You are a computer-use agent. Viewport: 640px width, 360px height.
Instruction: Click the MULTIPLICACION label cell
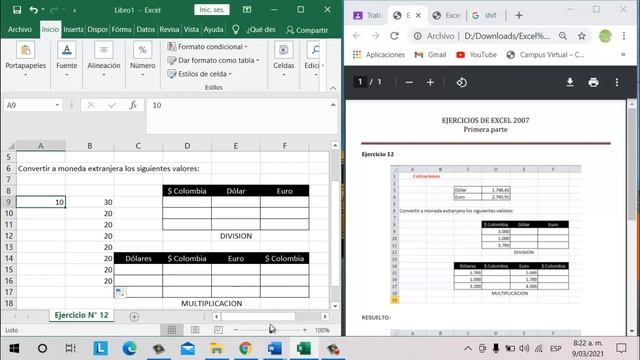(x=211, y=303)
